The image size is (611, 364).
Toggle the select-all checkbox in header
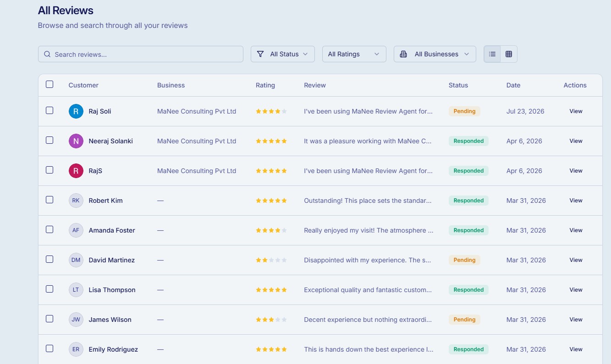point(50,84)
